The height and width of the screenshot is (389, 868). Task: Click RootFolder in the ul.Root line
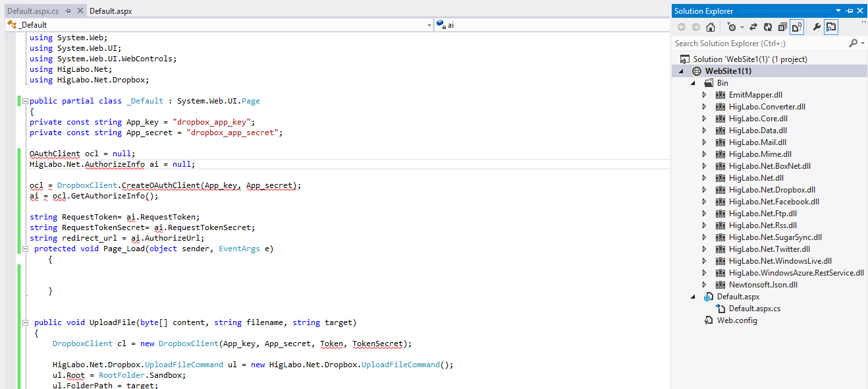122,375
